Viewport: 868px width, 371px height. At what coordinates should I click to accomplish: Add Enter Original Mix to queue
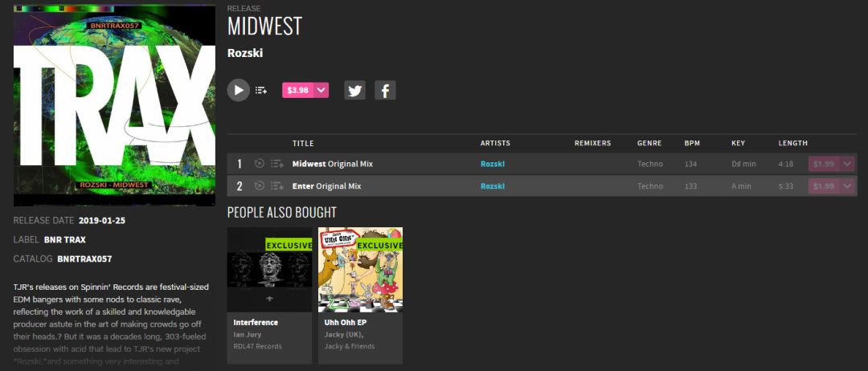[277, 185]
